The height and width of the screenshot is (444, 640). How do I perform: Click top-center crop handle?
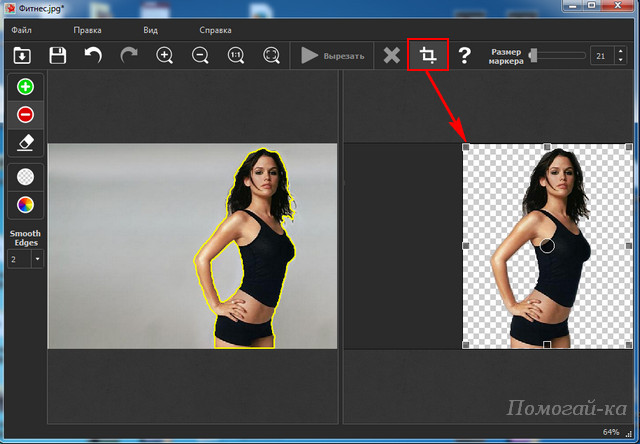point(547,147)
